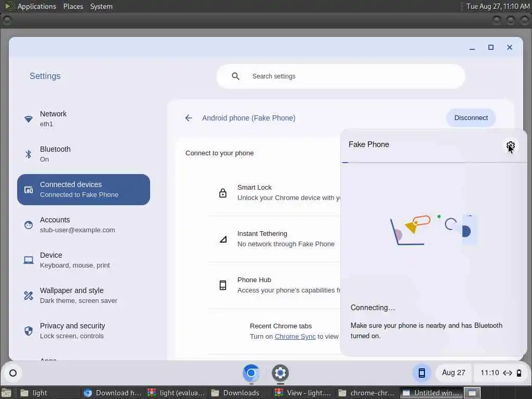The height and width of the screenshot is (399, 532).
Task: Click the Fake Phone title in Phone Hub
Action: click(369, 144)
